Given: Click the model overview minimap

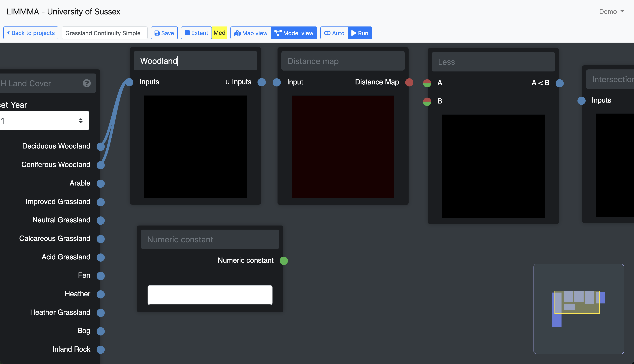Looking at the screenshot, I should (578, 309).
